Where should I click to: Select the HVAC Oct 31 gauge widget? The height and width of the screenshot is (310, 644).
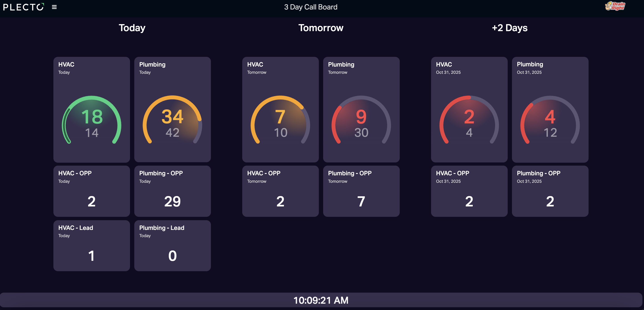469,110
